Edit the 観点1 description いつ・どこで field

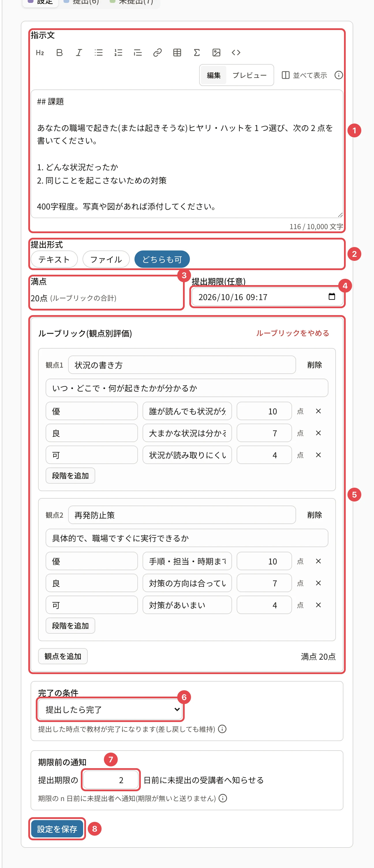187,388
